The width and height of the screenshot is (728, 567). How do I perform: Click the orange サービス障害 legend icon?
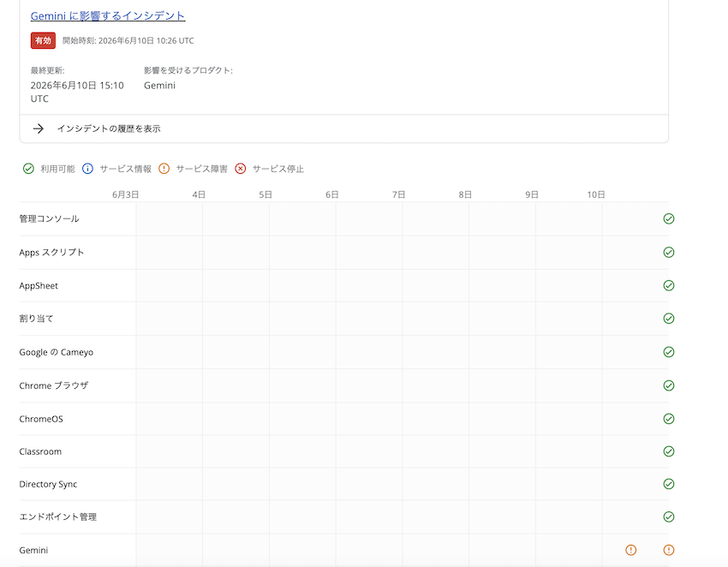point(164,169)
